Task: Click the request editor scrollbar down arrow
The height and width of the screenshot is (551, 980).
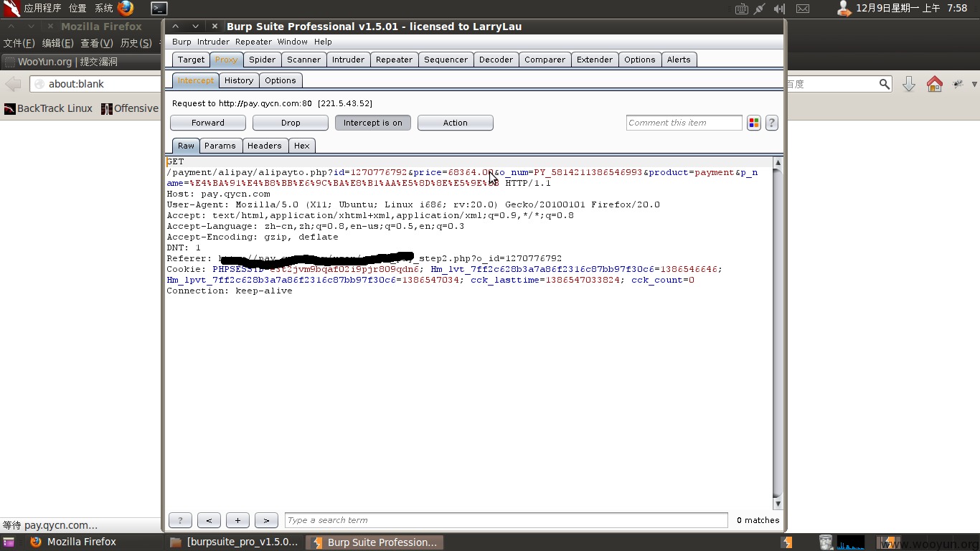Action: click(x=778, y=504)
